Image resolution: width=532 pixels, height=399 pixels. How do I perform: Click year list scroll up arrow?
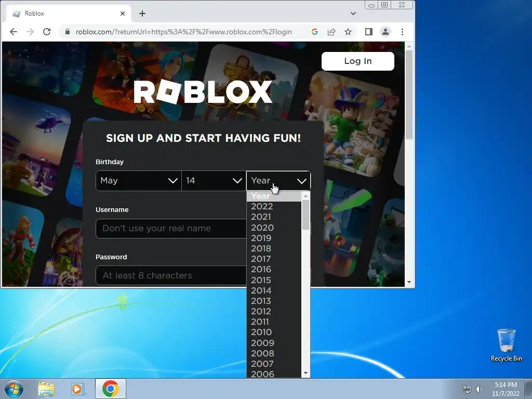point(305,196)
